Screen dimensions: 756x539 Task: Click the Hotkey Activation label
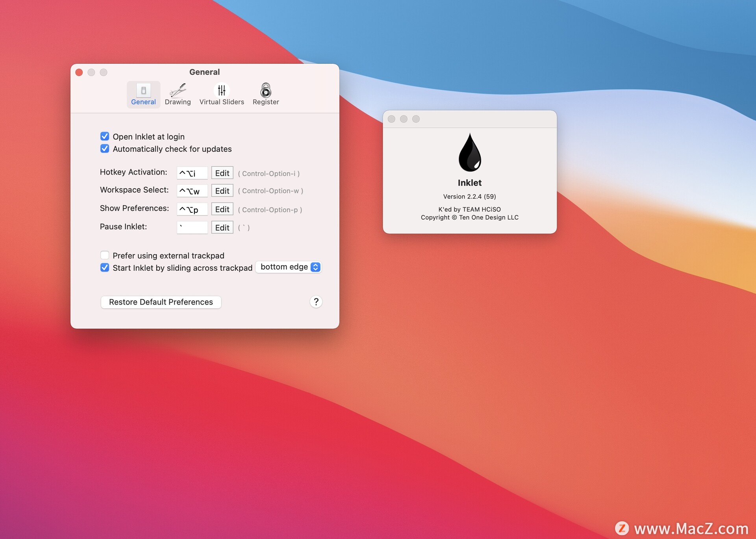(x=133, y=172)
